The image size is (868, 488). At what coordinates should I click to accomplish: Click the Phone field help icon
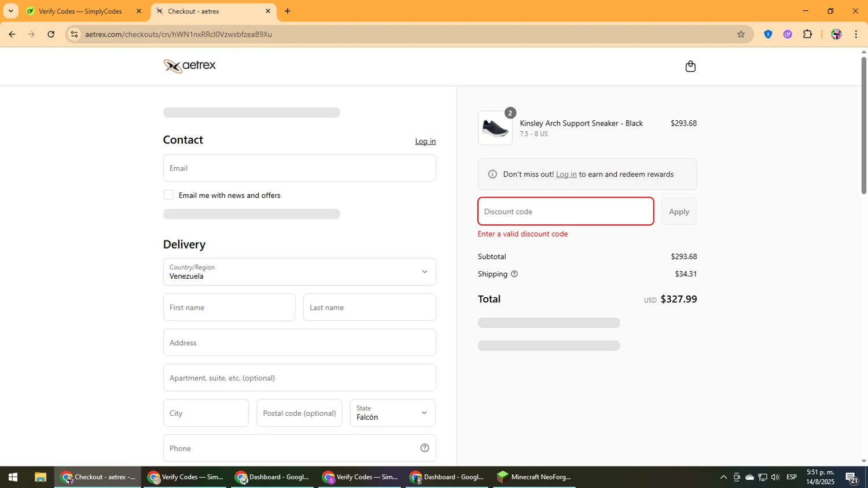click(424, 448)
